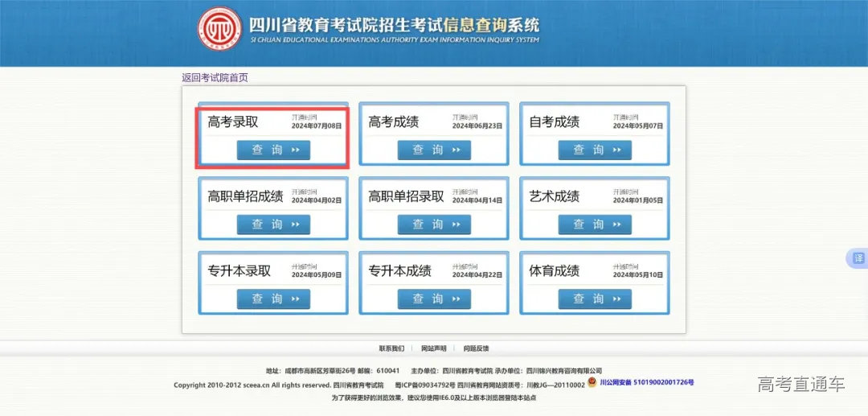
Task: Click the date 2024年04月22日
Action: point(477,275)
